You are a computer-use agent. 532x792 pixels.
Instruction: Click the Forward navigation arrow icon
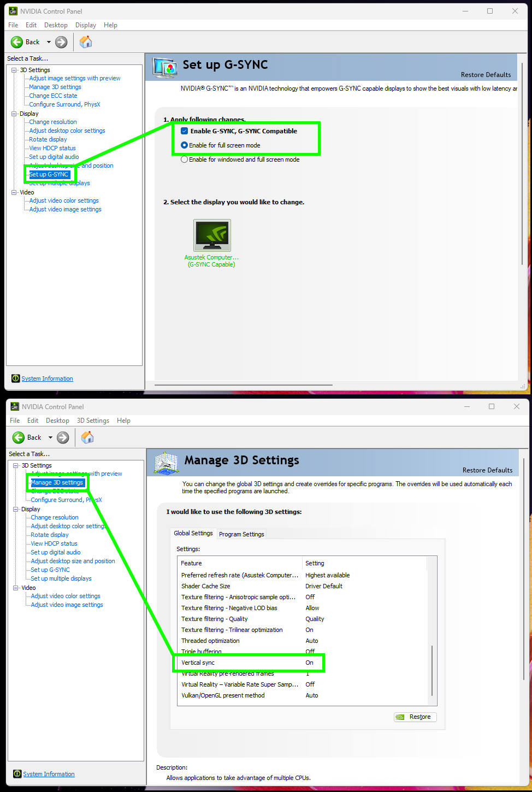(61, 42)
